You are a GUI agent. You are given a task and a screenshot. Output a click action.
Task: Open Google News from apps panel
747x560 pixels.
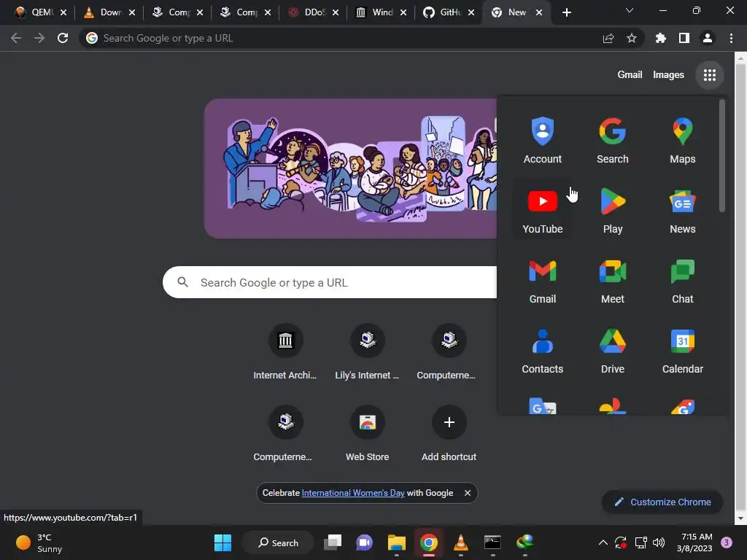point(682,211)
